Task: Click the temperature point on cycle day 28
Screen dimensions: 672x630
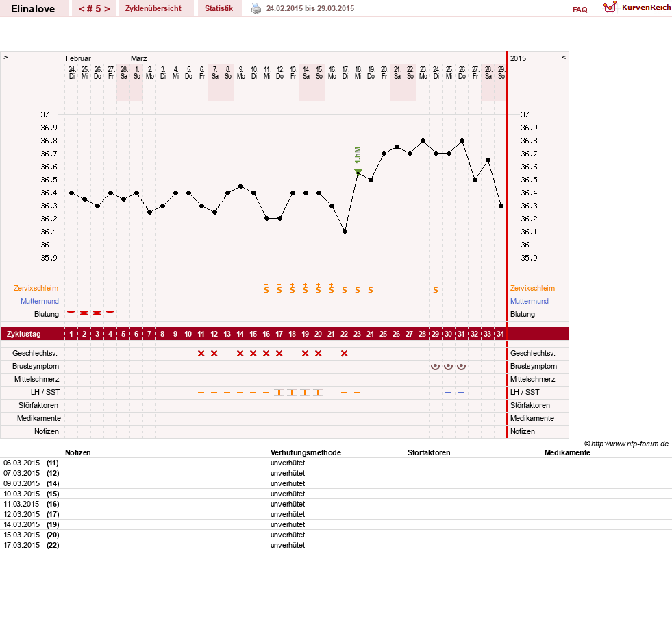Action: coord(423,141)
